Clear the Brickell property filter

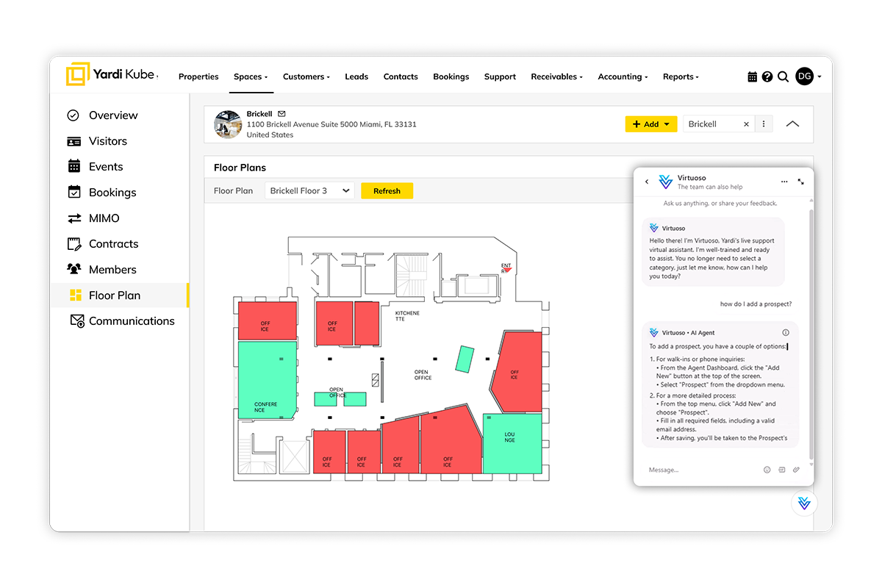pyautogui.click(x=746, y=124)
